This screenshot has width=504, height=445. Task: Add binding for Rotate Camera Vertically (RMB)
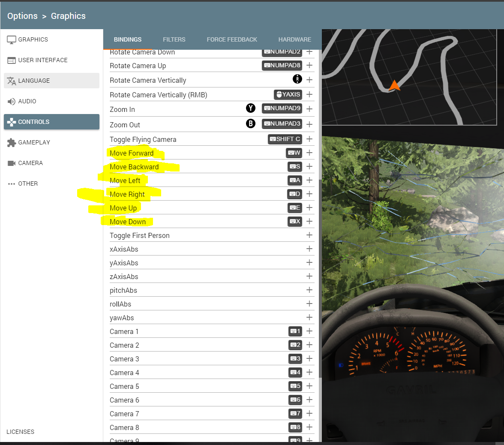309,94
